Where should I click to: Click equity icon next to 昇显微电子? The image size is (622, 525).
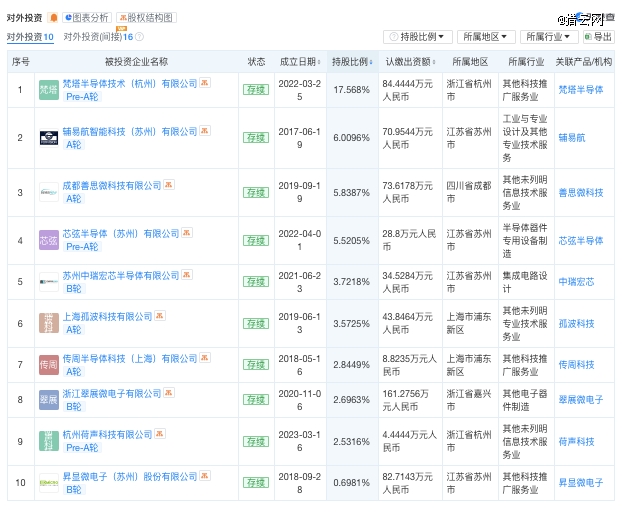pyautogui.click(x=205, y=475)
